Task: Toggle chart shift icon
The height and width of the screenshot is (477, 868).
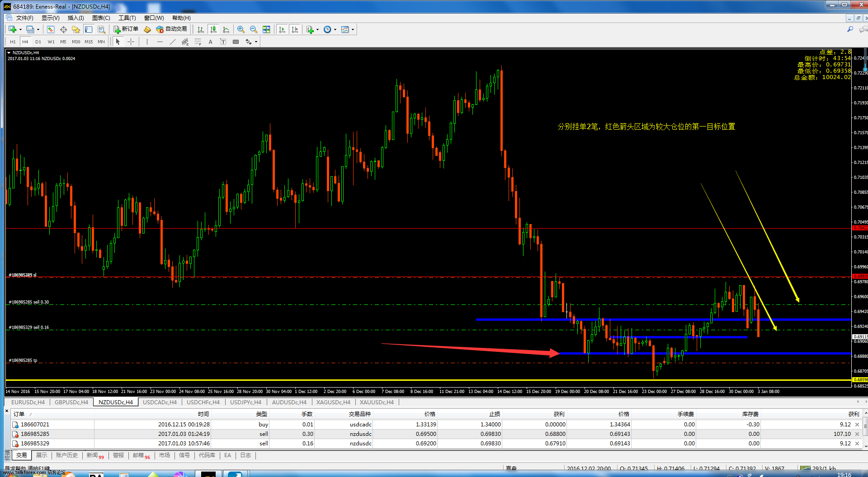Action: (295, 29)
